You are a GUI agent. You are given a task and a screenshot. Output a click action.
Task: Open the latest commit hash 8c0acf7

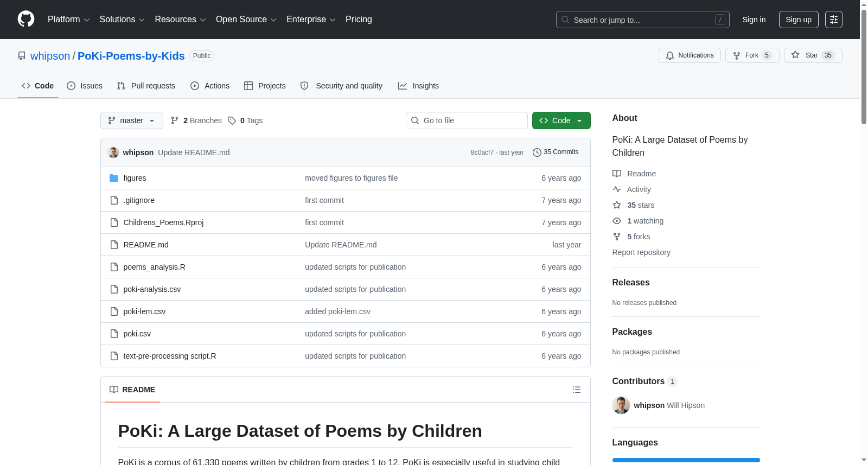pyautogui.click(x=482, y=152)
